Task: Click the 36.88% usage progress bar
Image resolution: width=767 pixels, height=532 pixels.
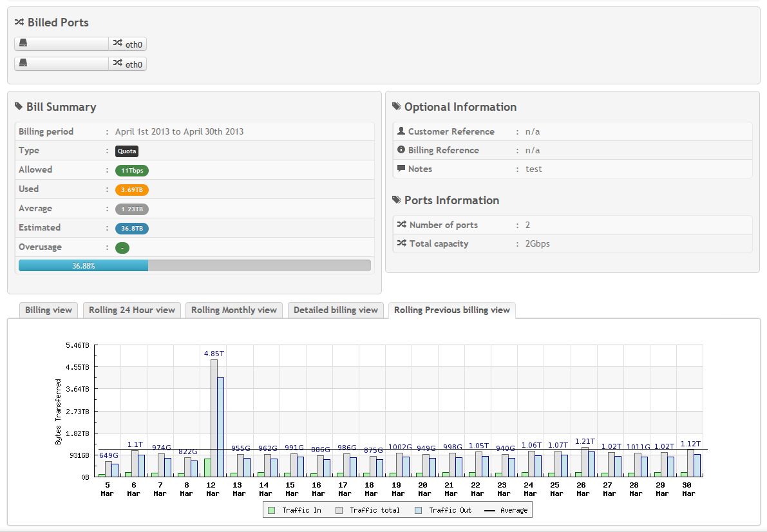Action: 84,265
